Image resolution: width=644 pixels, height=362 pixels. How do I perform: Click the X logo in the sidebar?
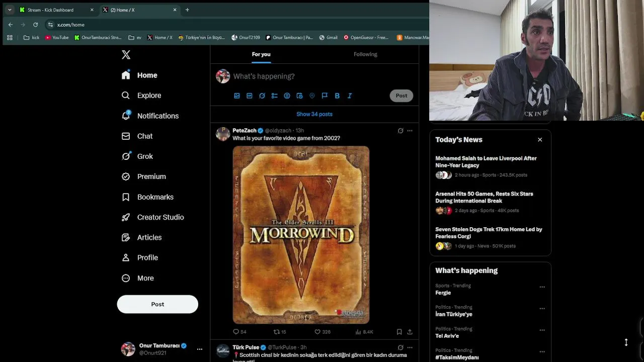pos(126,55)
